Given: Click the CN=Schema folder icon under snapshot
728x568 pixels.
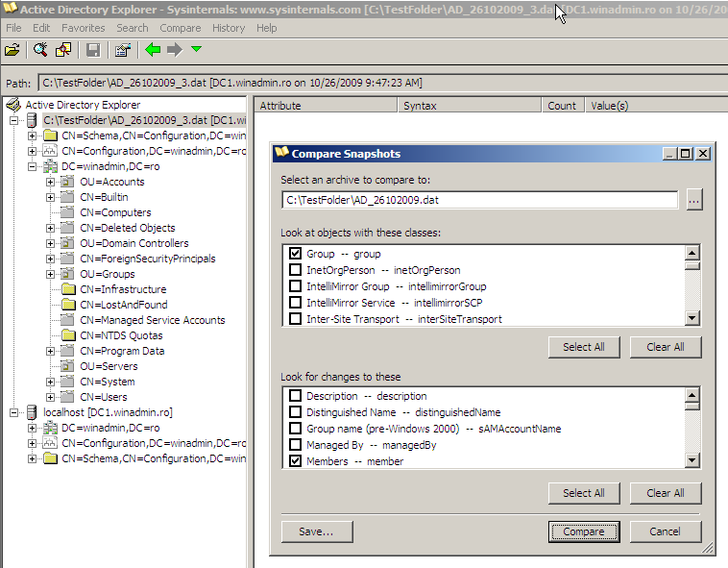Looking at the screenshot, I should coord(50,136).
